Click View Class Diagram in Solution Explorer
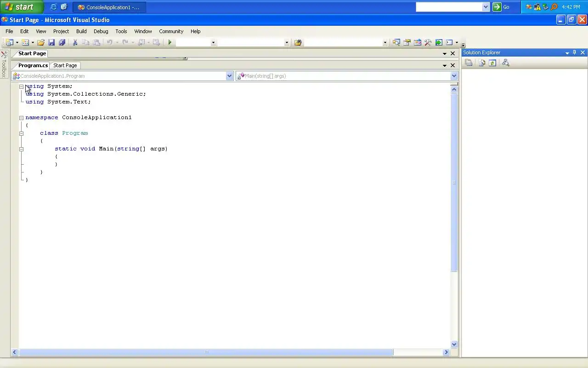Image resolution: width=588 pixels, height=368 pixels. pyautogui.click(x=506, y=63)
